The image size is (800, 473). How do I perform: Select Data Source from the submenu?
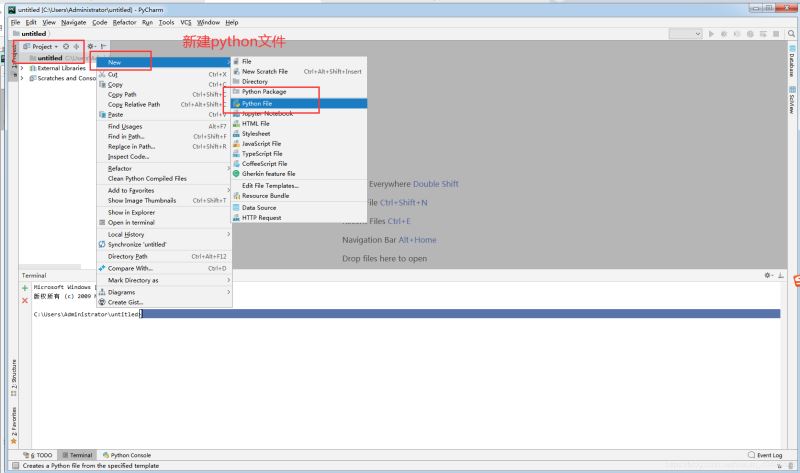299,208
